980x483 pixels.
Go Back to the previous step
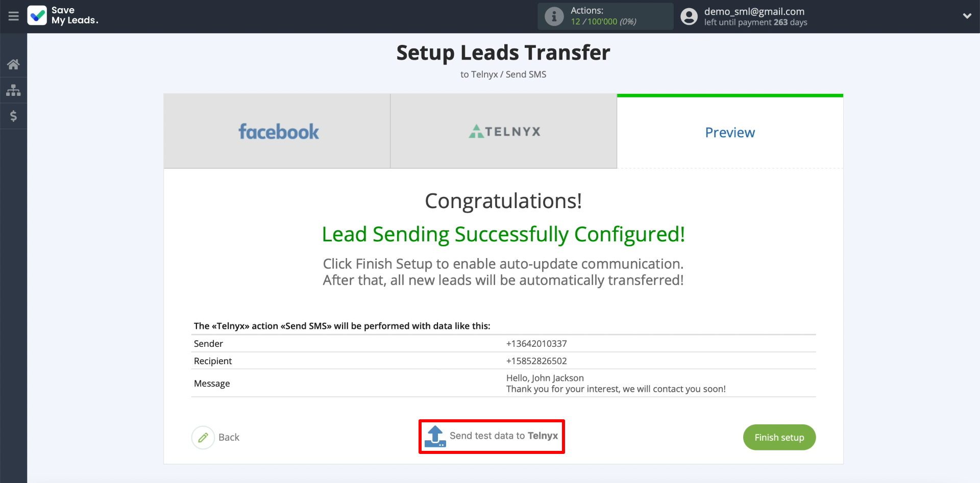pyautogui.click(x=229, y=437)
